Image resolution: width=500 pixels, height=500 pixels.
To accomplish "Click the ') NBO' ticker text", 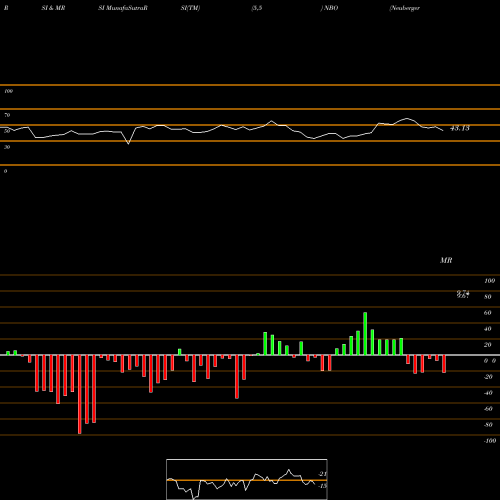I will [x=329, y=8].
